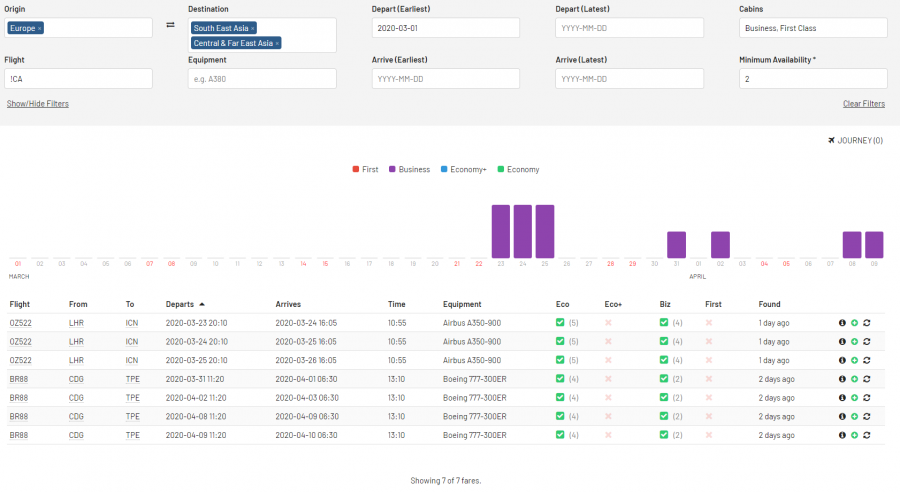
Task: Click the purple Business legend swatch
Action: coord(392,170)
